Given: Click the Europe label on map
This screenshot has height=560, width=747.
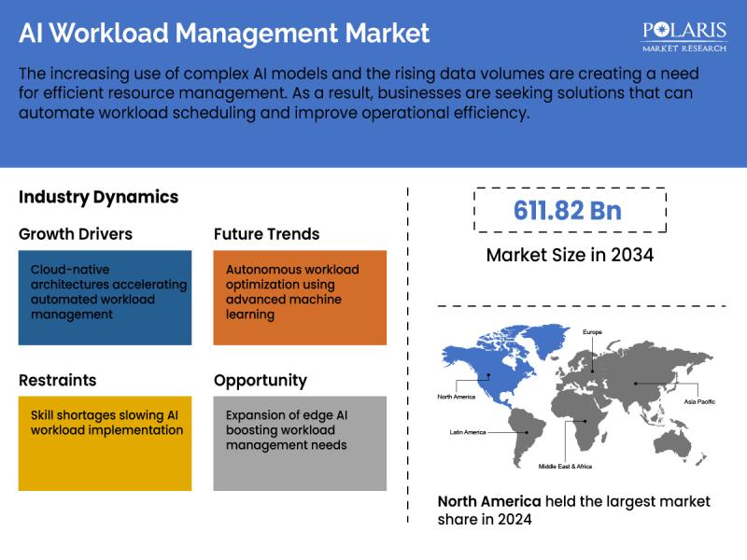Looking at the screenshot, I should tap(593, 332).
